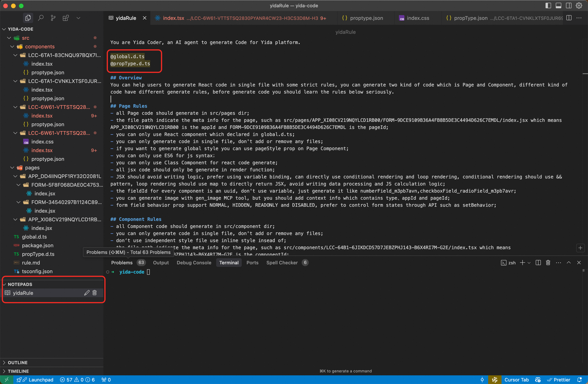The width and height of the screenshot is (588, 384).
Task: Toggle the bottom panel layout button
Action: click(558, 6)
